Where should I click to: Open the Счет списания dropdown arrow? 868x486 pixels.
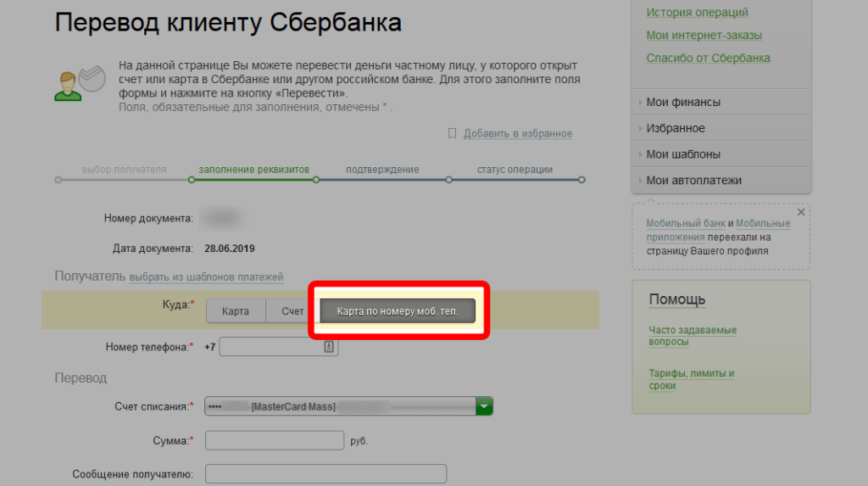[484, 406]
